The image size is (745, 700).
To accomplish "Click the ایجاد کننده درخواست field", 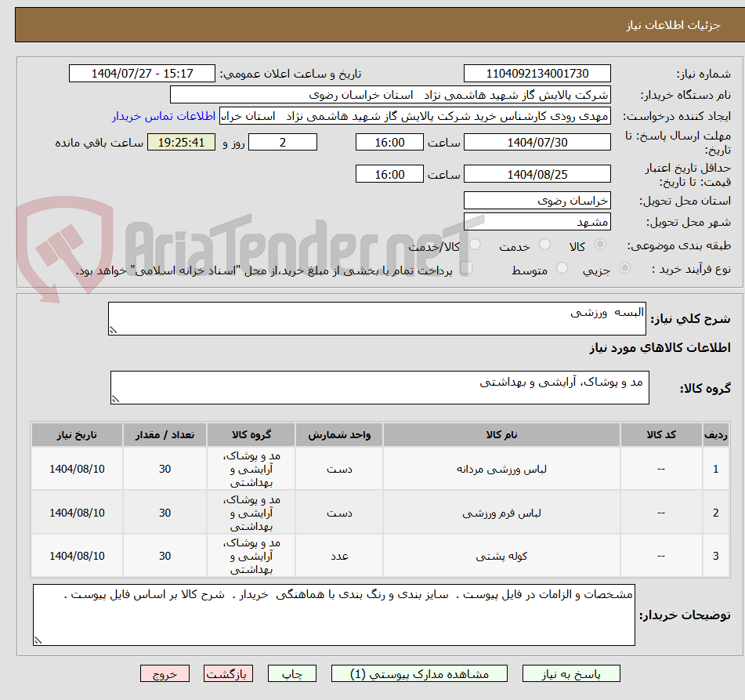I will pyautogui.click(x=414, y=116).
